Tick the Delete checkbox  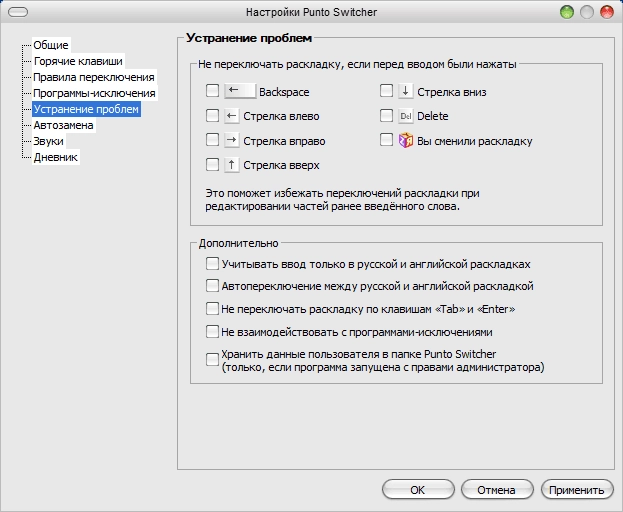tap(386, 116)
